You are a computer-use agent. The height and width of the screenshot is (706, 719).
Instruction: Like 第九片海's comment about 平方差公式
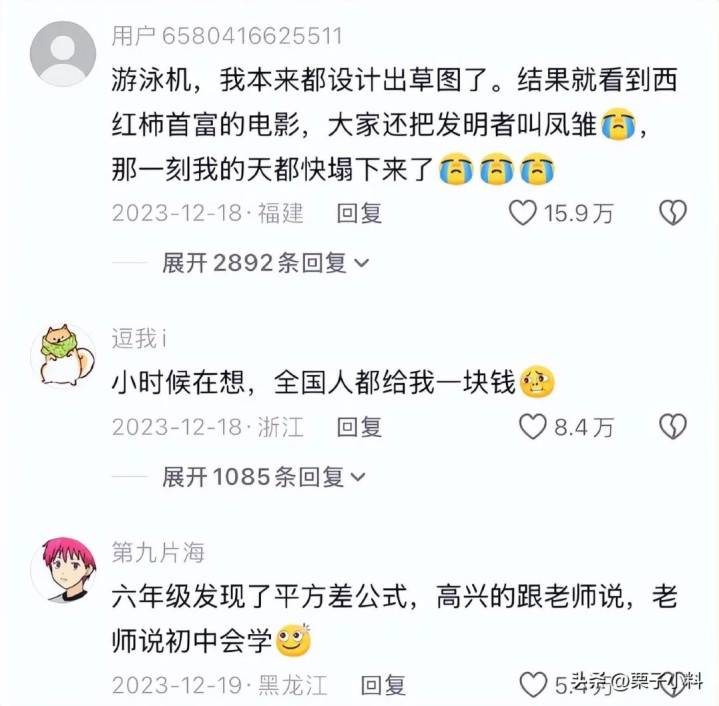[x=533, y=684]
